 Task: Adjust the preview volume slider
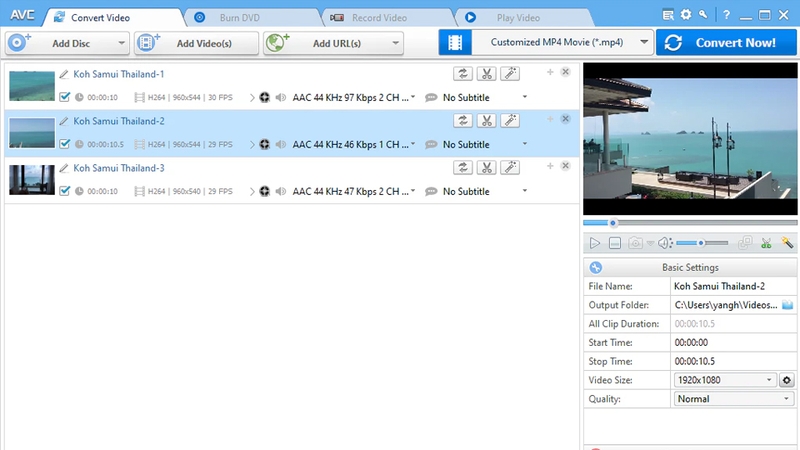(x=702, y=243)
